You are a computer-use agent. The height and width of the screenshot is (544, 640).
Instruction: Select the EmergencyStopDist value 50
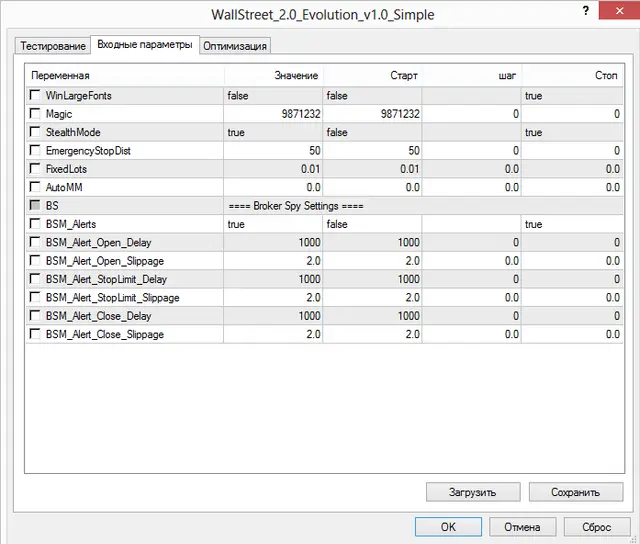(273, 151)
